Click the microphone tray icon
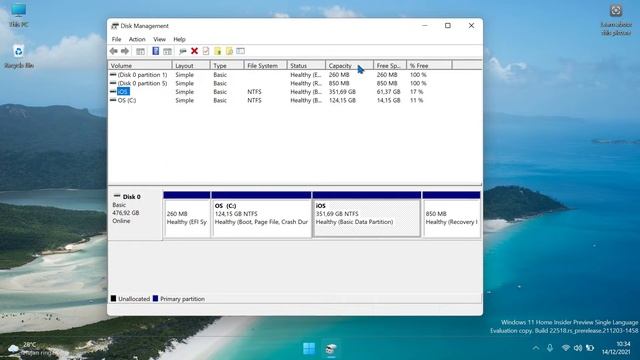640x360 pixels. coord(550,348)
